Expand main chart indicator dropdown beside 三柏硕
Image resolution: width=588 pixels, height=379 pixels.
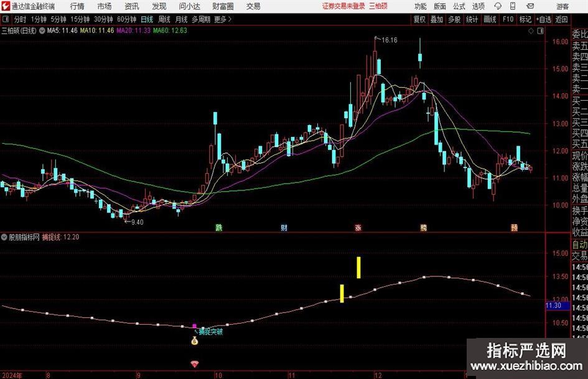coord(42,30)
